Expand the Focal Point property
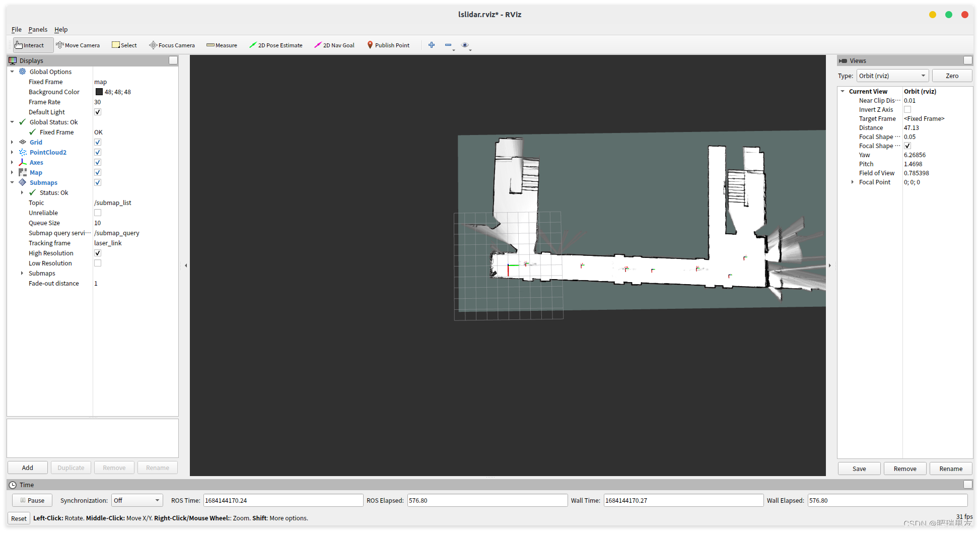The image size is (980, 533). tap(852, 182)
